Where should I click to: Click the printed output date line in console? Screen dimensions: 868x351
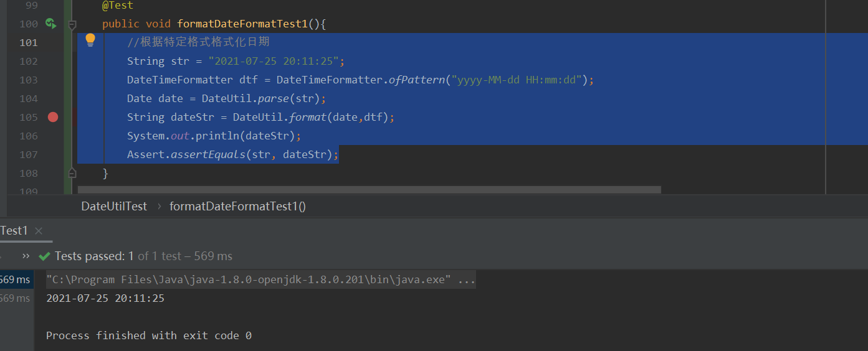pyautogui.click(x=105, y=298)
